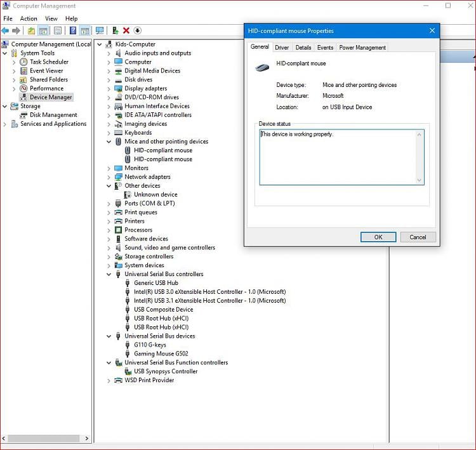Click the Back arrow in the toolbar

[6, 30]
